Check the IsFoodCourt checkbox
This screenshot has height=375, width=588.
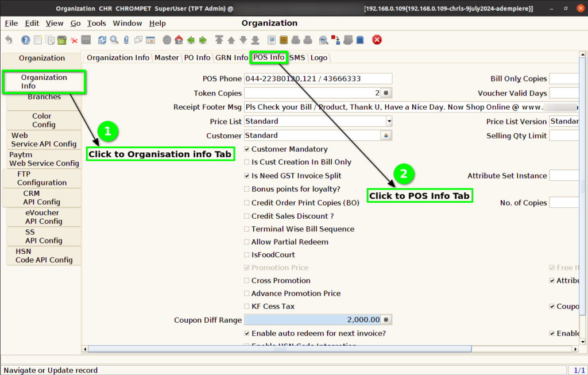247,254
